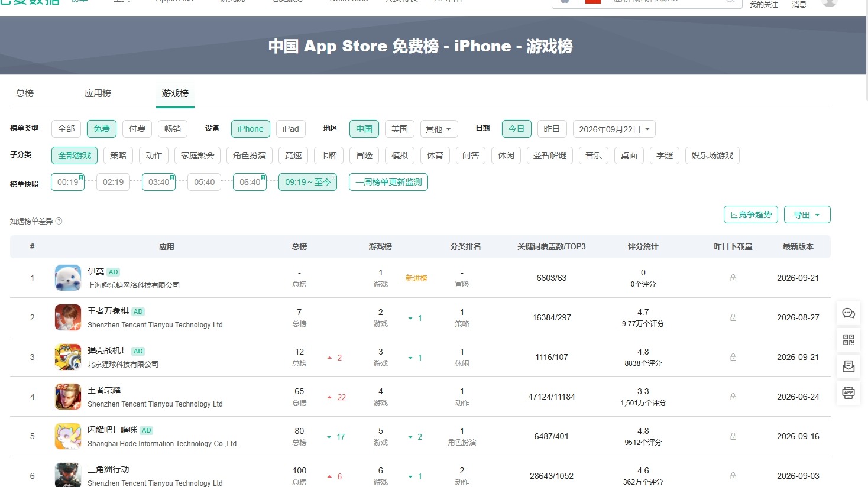Expand the 导出 export dropdown
Screen dimensions: 868x487
[x=807, y=215]
